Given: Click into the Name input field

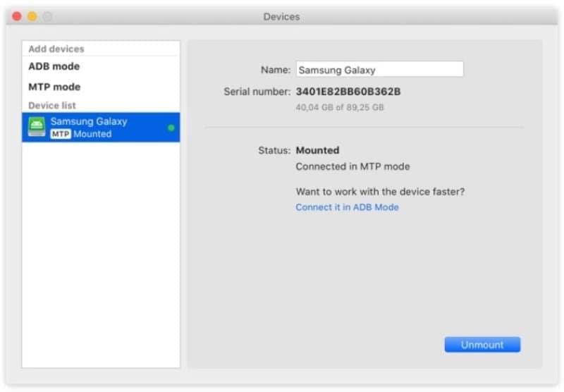Looking at the screenshot, I should (x=379, y=70).
